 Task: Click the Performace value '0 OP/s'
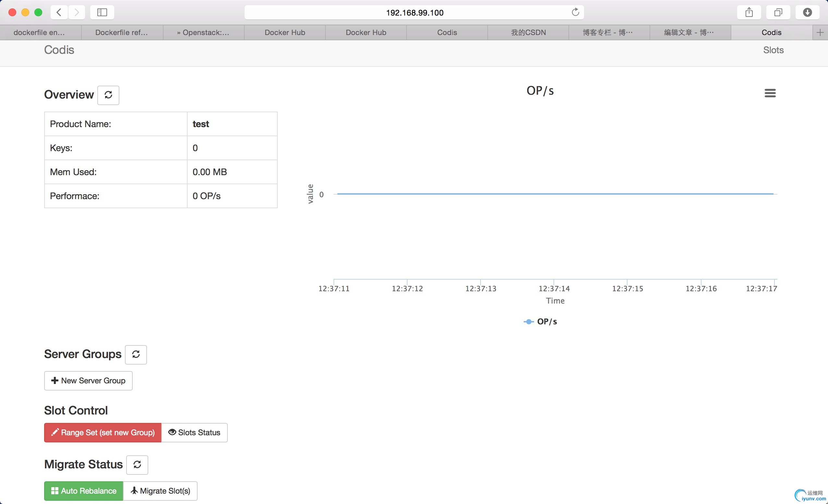206,196
